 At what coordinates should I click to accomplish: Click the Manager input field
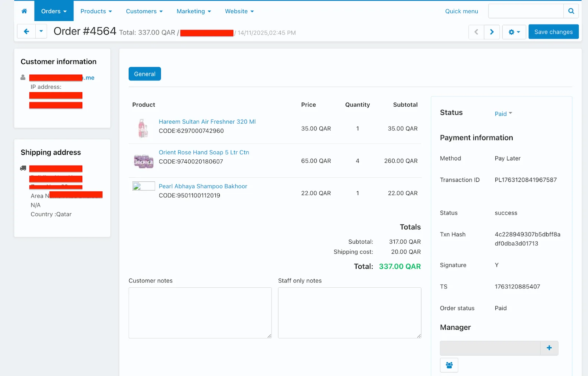tap(490, 348)
